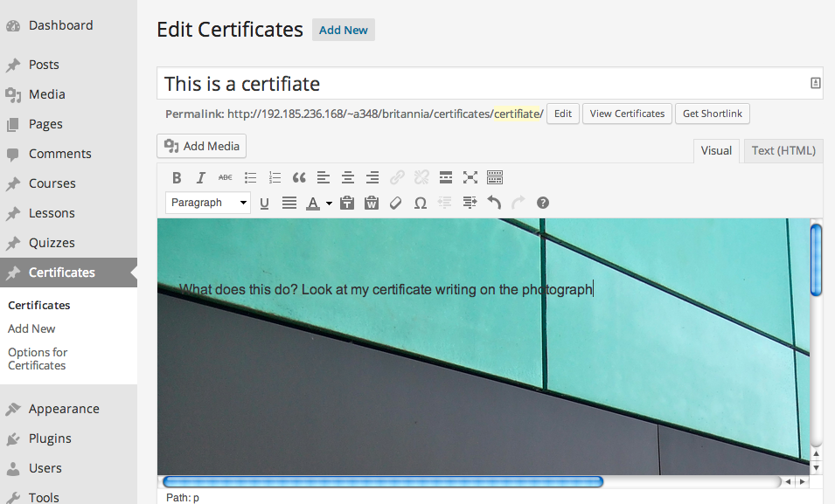Click the certificate title input field

pos(481,84)
